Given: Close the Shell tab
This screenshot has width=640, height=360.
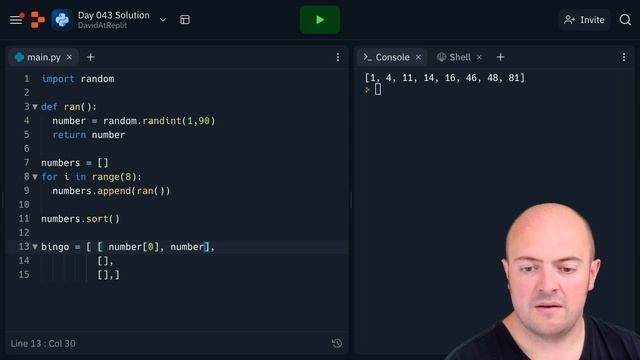Looking at the screenshot, I should [479, 57].
